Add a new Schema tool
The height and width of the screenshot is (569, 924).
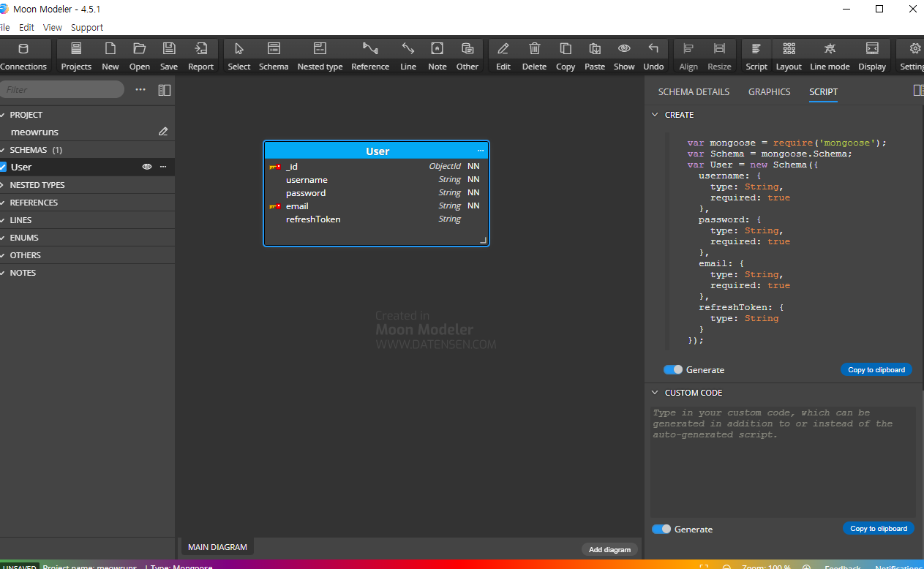(x=274, y=56)
